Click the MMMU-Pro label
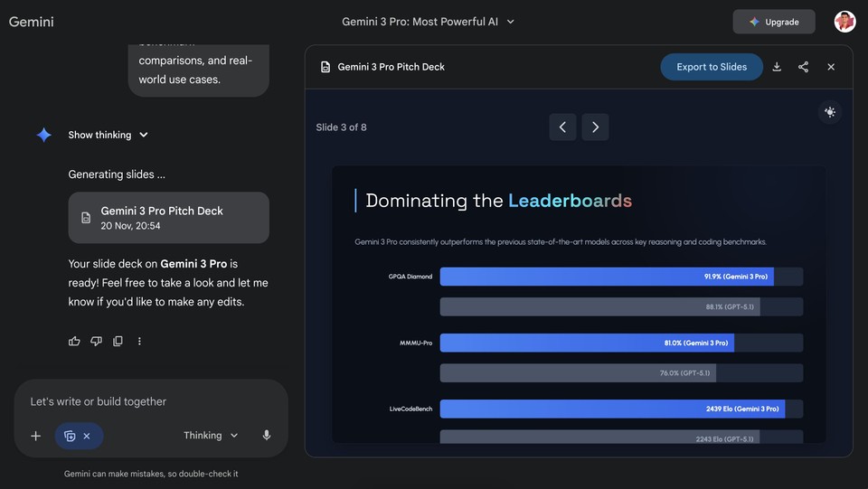Image resolution: width=868 pixels, height=489 pixels. [416, 343]
